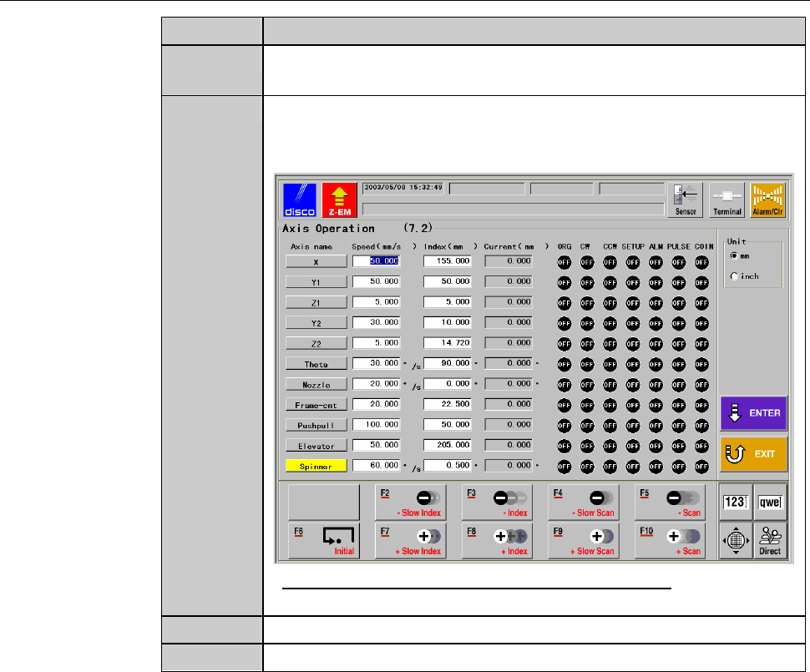
Task: Select the Z1 axis button
Action: [x=316, y=302]
